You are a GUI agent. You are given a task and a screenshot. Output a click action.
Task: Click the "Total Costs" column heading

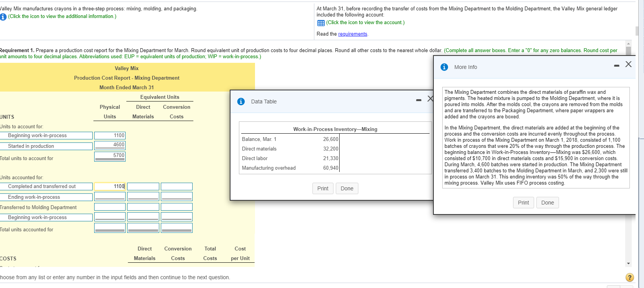(210, 254)
